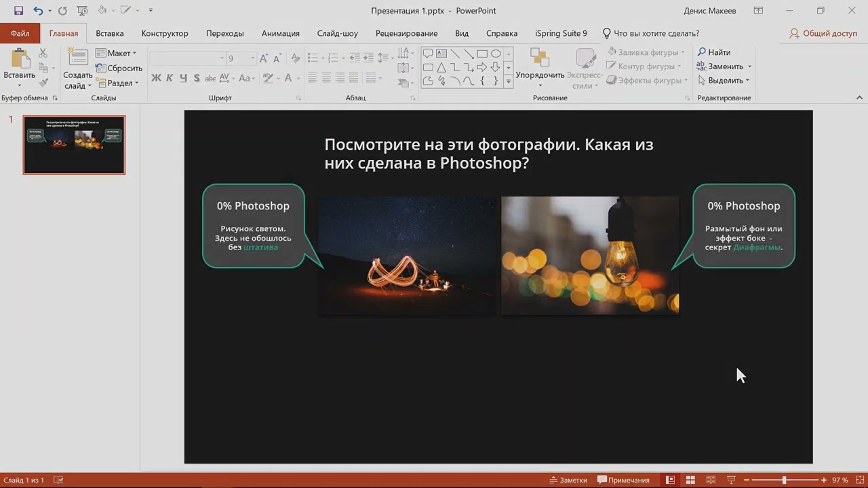Switch to the Вставка insert tab
Viewport: 868px width, 488px height.
110,33
